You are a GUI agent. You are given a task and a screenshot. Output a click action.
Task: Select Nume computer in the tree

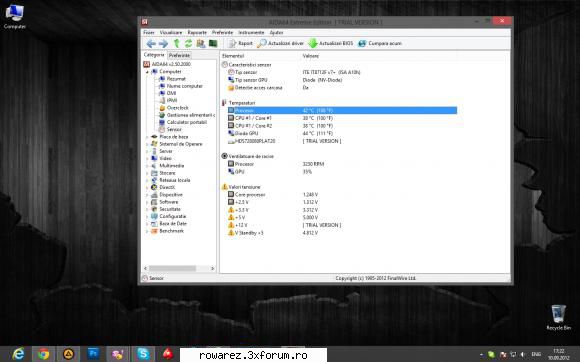pos(181,86)
